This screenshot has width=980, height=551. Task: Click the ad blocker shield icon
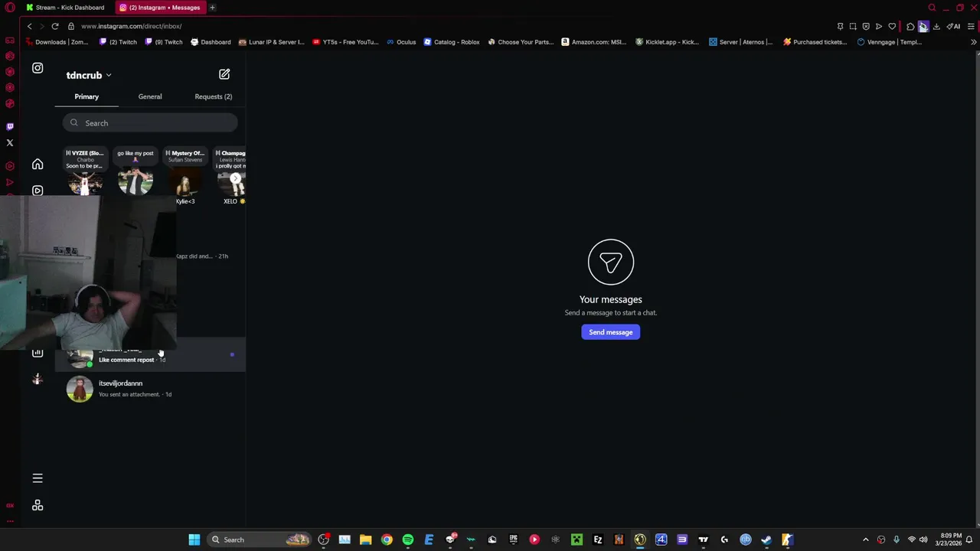point(866,27)
